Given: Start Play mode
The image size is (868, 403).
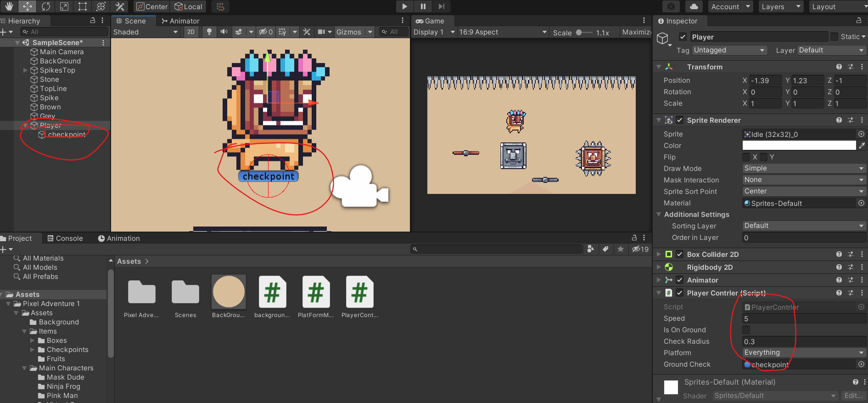Looking at the screenshot, I should click(404, 6).
